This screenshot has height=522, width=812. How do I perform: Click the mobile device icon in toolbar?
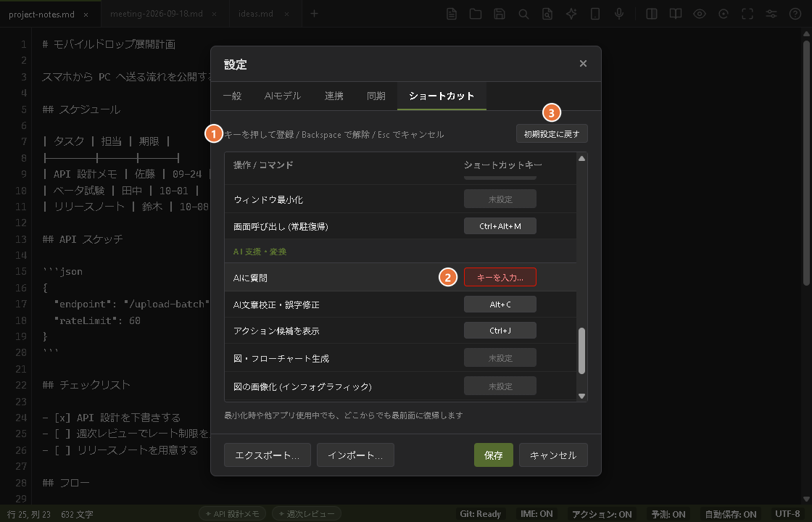coord(595,14)
